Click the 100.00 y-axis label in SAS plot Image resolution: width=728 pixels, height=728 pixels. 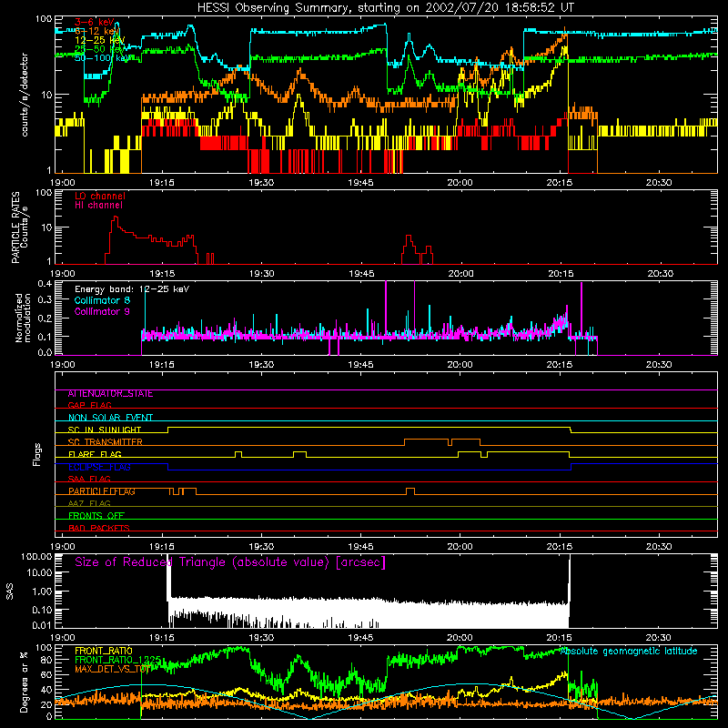point(36,557)
